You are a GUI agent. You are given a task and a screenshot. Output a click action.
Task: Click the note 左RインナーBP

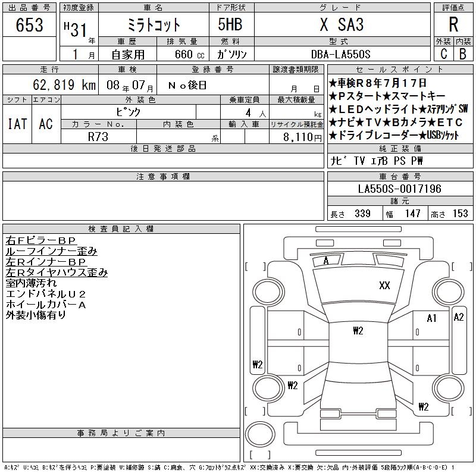coord(46,262)
